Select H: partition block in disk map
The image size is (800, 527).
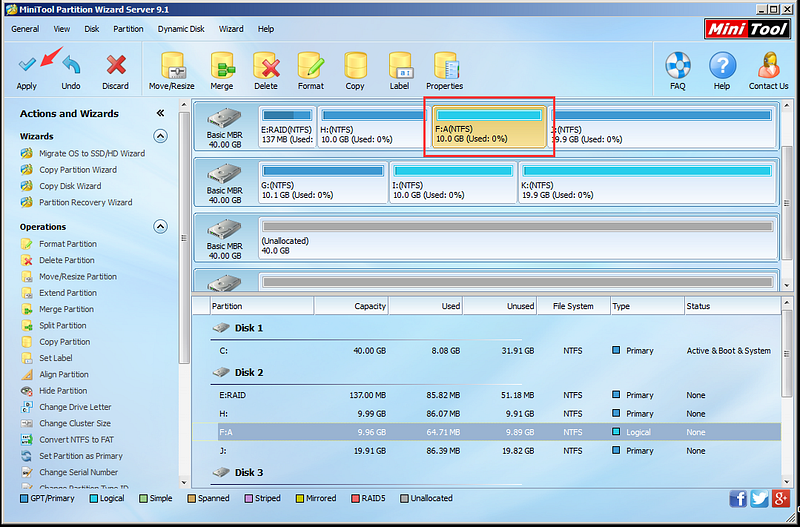(374, 127)
